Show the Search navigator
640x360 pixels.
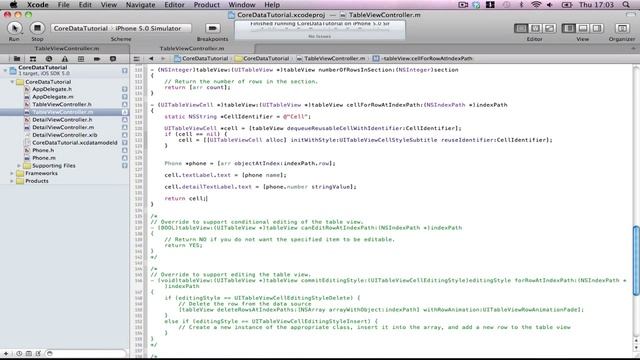pyautogui.click(x=49, y=59)
